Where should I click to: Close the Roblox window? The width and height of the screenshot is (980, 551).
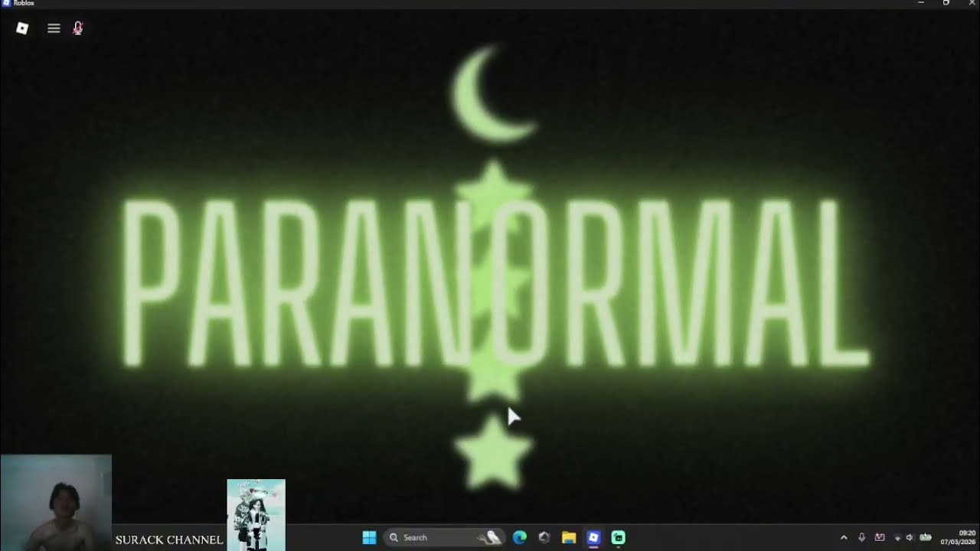coord(971,4)
